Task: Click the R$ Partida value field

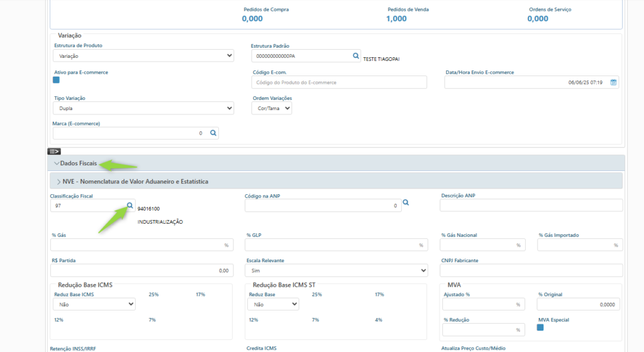Action: (x=142, y=270)
